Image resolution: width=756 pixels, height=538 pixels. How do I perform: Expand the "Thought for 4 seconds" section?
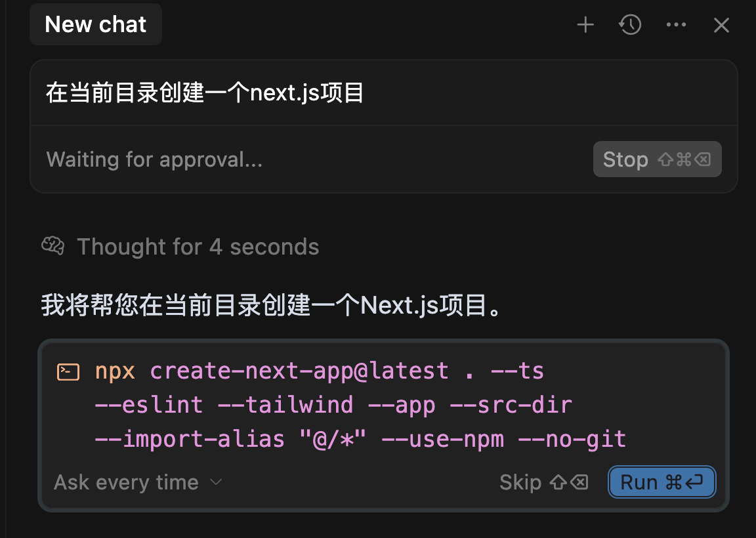click(x=198, y=247)
